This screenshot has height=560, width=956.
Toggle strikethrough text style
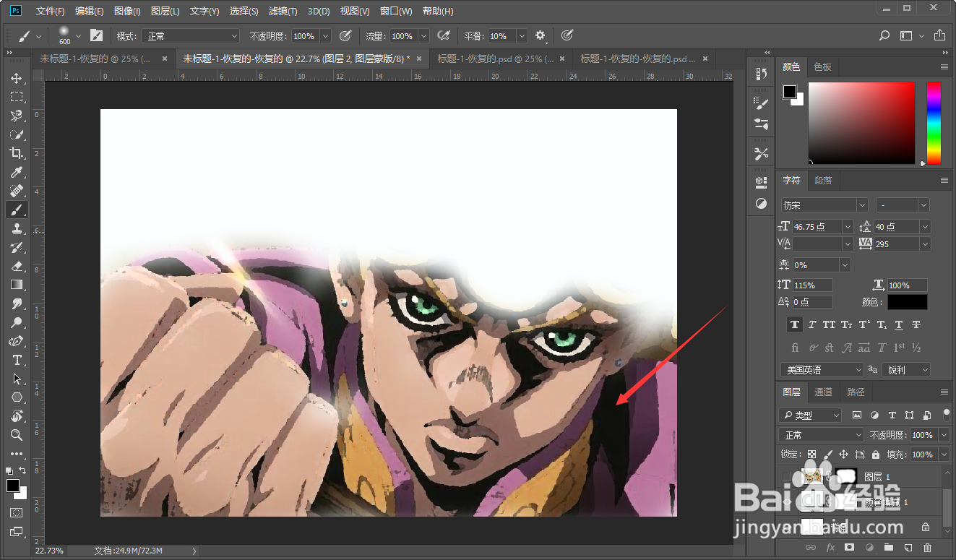pos(916,325)
